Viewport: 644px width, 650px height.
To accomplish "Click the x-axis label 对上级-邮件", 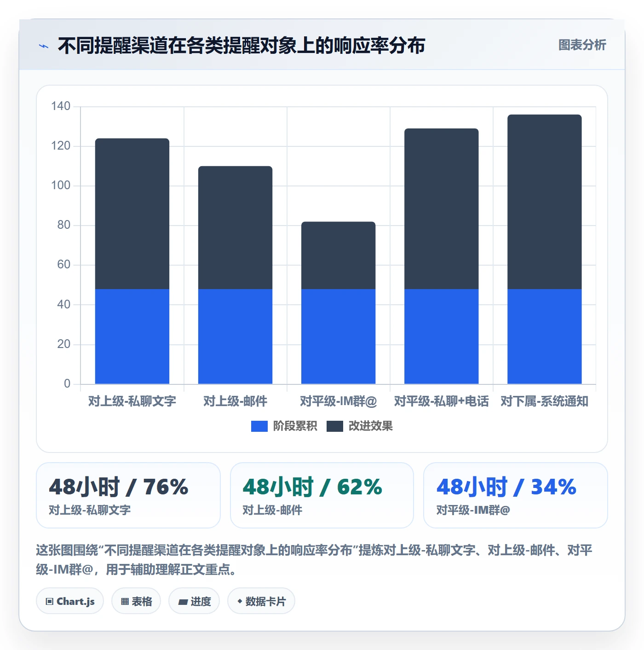I will [x=235, y=401].
